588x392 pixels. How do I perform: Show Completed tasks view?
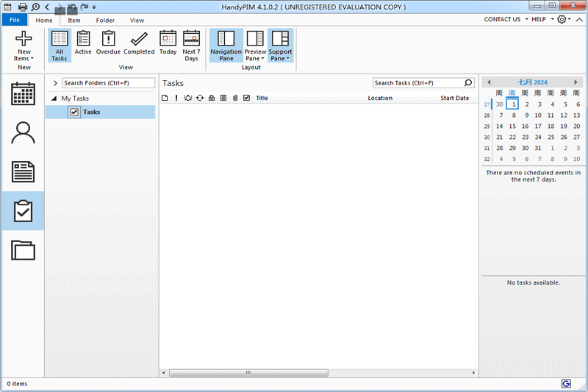click(139, 43)
